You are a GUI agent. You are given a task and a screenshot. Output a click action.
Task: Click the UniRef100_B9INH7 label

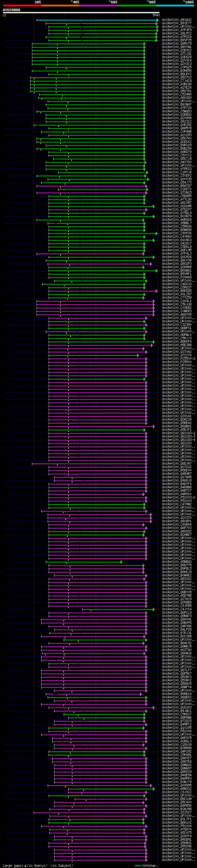(176, 104)
